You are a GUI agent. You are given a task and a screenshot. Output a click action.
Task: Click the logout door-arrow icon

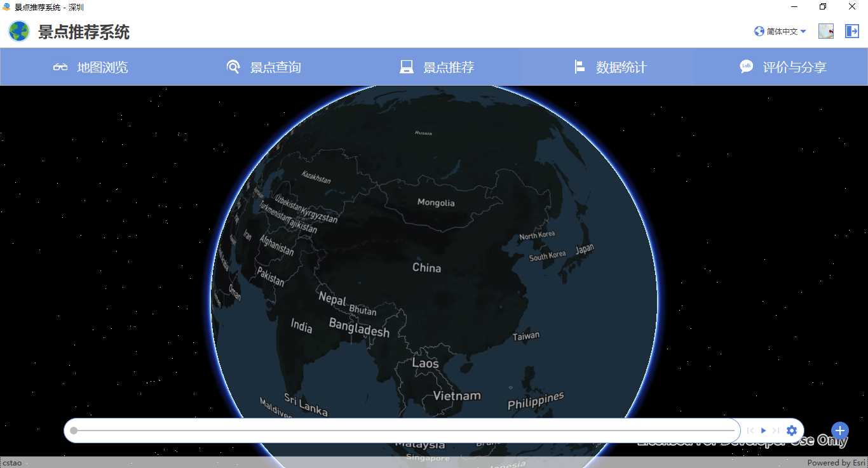coord(852,31)
